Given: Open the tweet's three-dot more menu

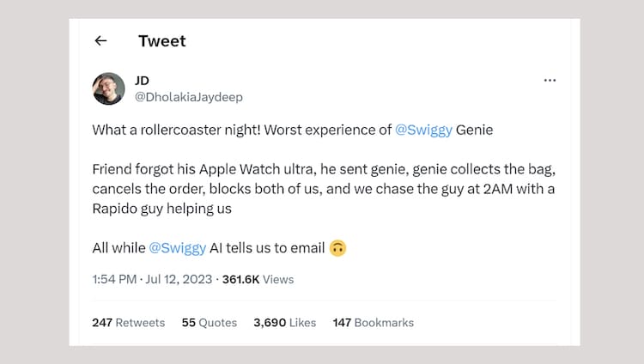Looking at the screenshot, I should click(550, 80).
